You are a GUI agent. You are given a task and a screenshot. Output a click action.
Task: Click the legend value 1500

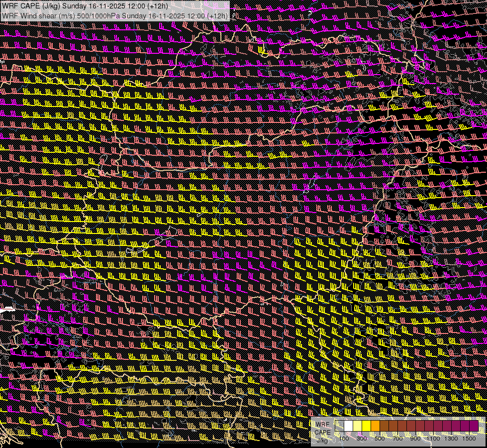(469, 439)
